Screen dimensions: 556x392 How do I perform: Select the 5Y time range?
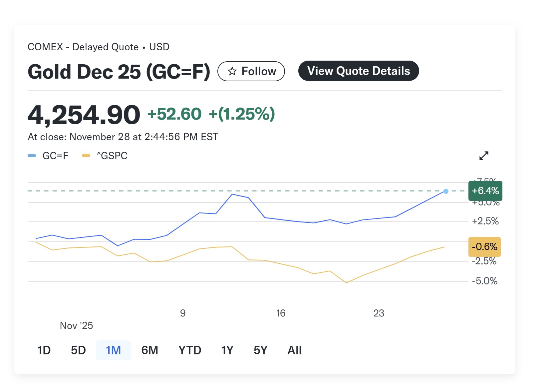pos(261,350)
